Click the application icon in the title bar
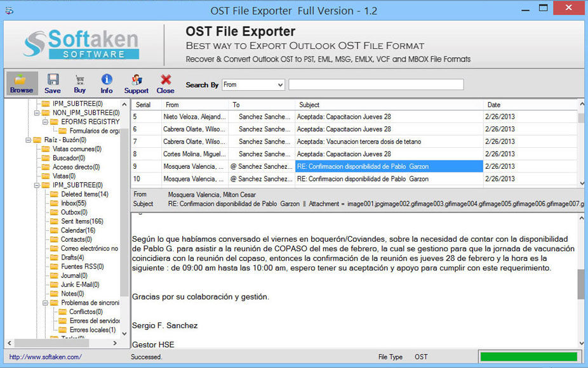 click(10, 11)
